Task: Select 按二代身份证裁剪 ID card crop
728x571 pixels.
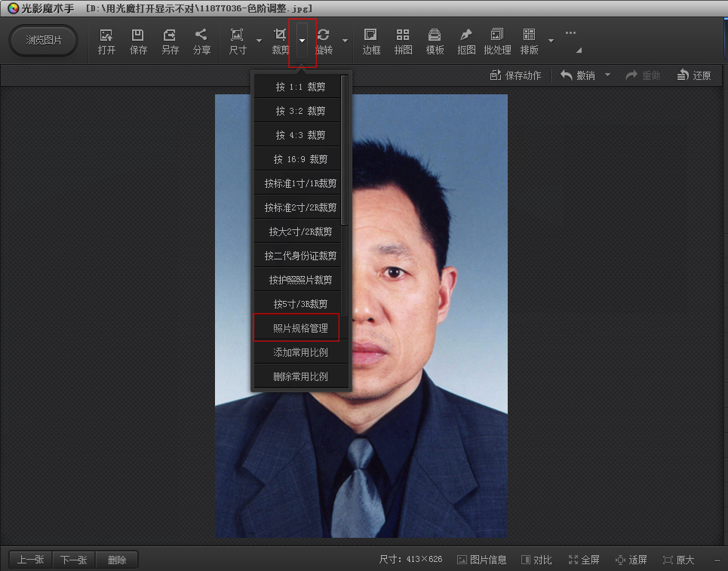Action: point(297,256)
